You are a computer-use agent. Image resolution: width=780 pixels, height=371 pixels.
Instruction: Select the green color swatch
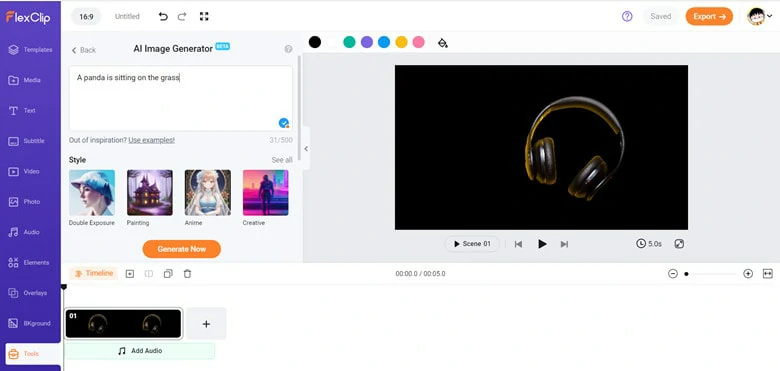tap(349, 42)
